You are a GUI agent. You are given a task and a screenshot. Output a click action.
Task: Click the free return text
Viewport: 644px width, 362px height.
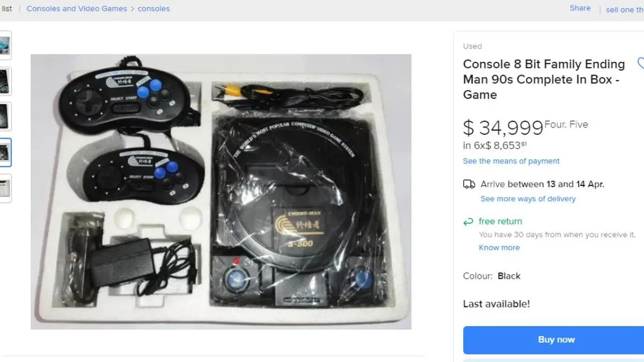click(x=500, y=221)
